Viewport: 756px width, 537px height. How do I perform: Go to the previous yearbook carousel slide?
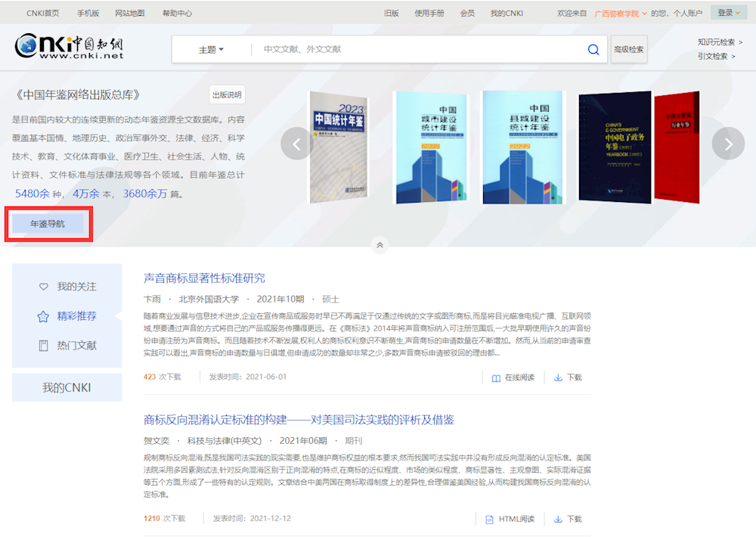[x=296, y=144]
